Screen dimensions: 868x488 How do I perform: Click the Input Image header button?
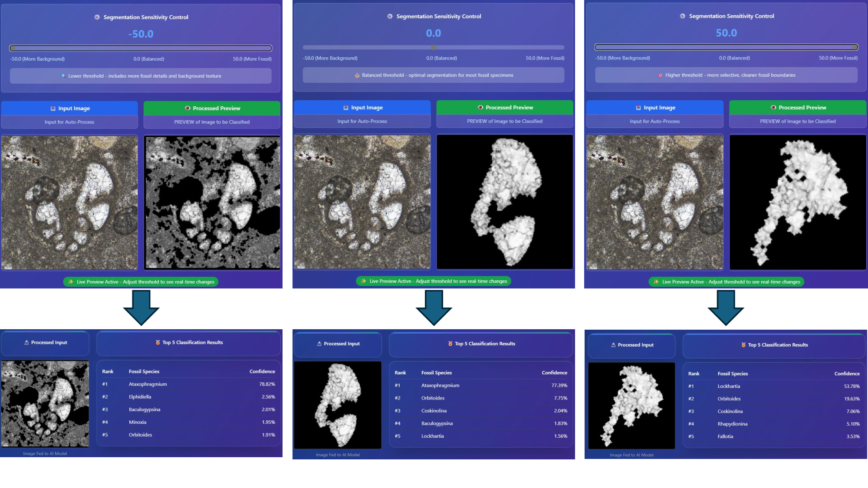click(x=70, y=108)
